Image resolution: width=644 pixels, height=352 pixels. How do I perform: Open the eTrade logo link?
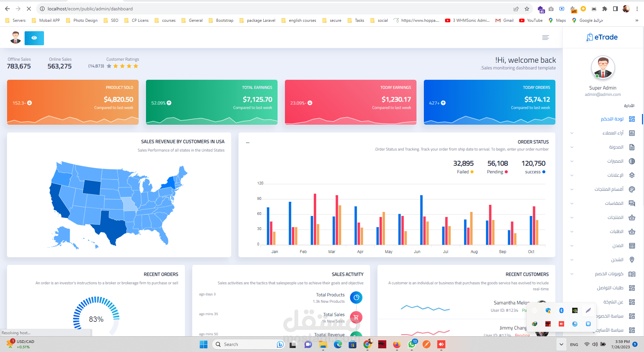click(x=602, y=37)
